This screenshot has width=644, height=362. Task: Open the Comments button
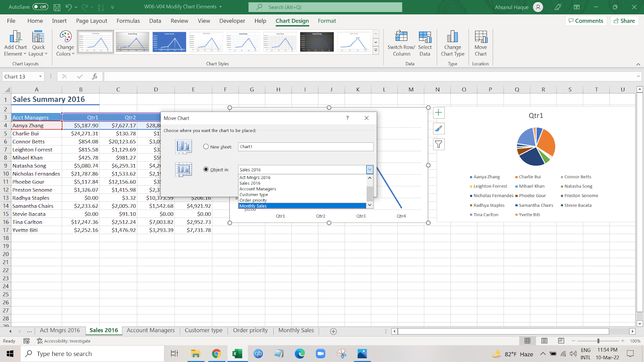[586, 21]
